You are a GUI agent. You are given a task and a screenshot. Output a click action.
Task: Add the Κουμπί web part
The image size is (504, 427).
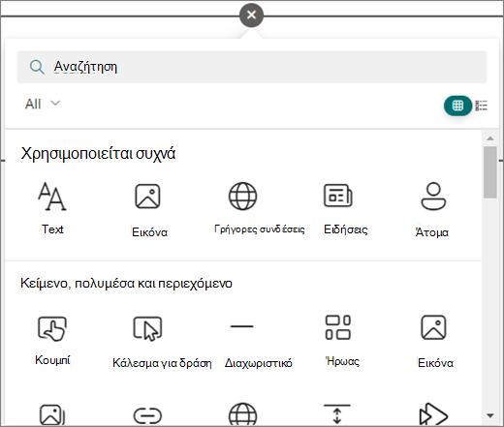(x=52, y=341)
